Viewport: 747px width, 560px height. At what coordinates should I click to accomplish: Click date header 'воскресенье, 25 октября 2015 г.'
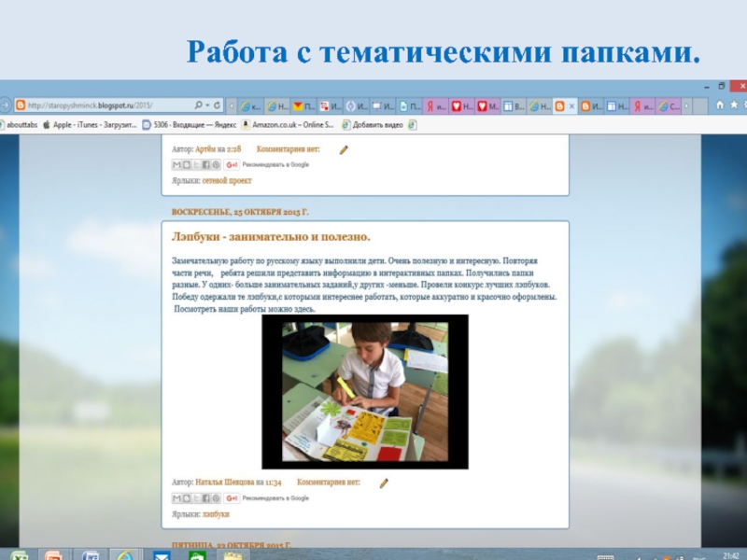(240, 212)
